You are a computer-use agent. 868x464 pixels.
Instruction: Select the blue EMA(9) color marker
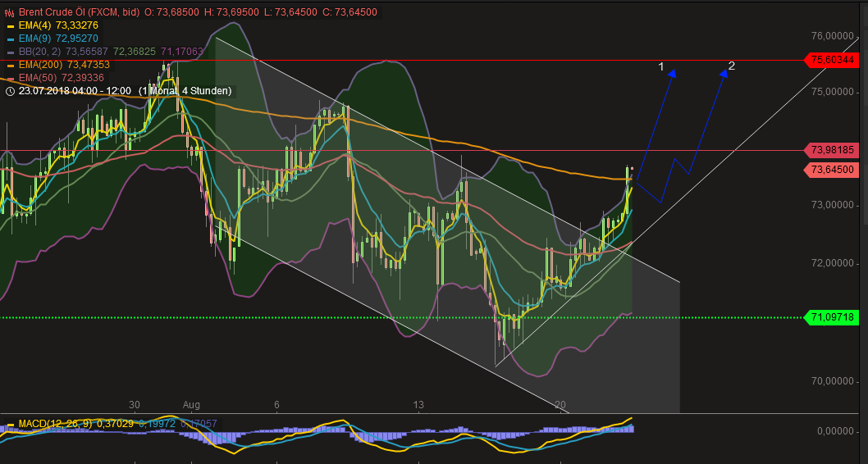[10, 39]
